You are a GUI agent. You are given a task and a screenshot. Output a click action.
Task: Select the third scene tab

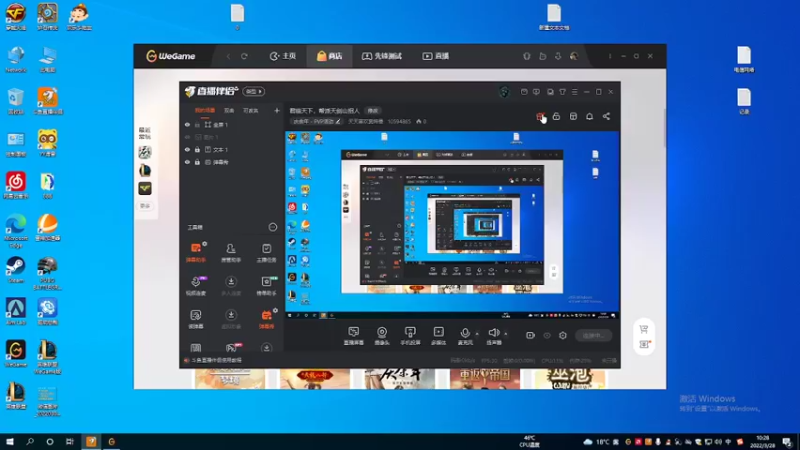click(x=251, y=110)
